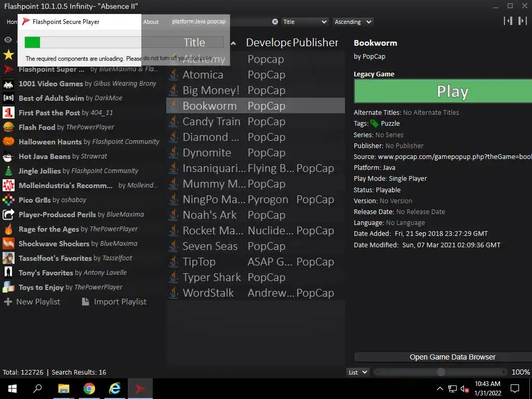The width and height of the screenshot is (532, 399).
Task: Click the Player-Produced Perils share icon
Action: point(8,215)
